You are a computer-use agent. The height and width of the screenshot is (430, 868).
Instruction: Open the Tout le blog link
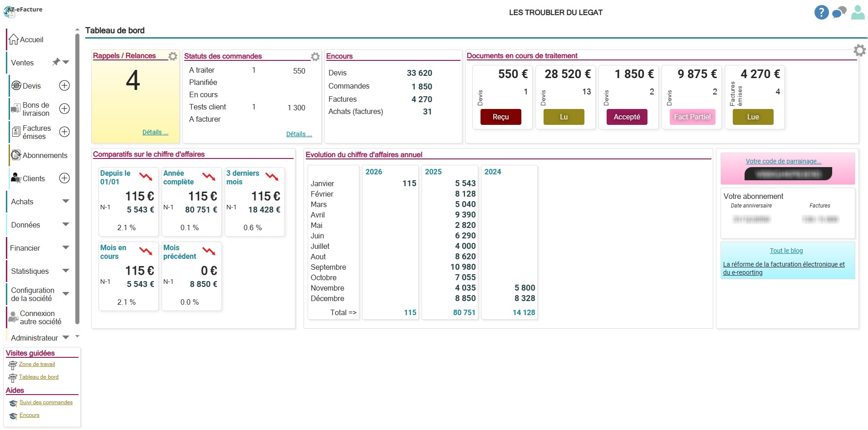(786, 251)
